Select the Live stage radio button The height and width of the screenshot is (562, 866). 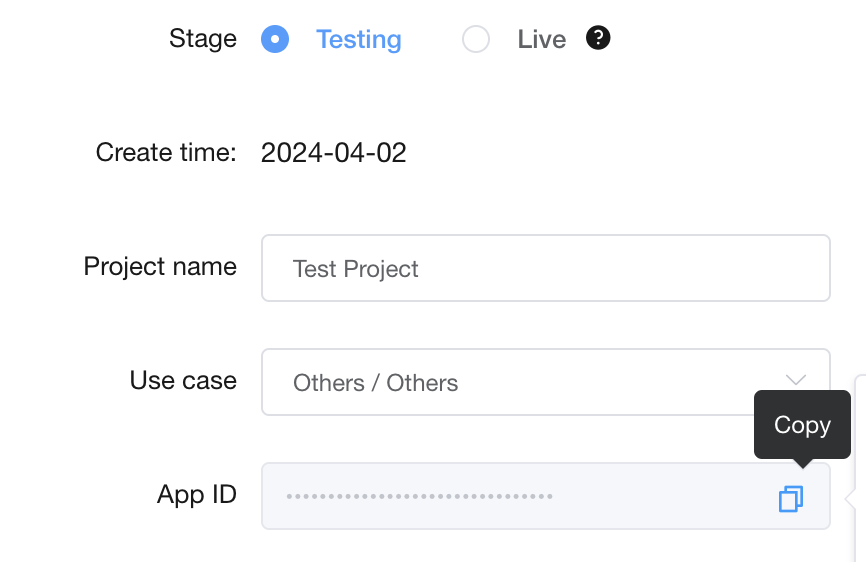tap(476, 40)
